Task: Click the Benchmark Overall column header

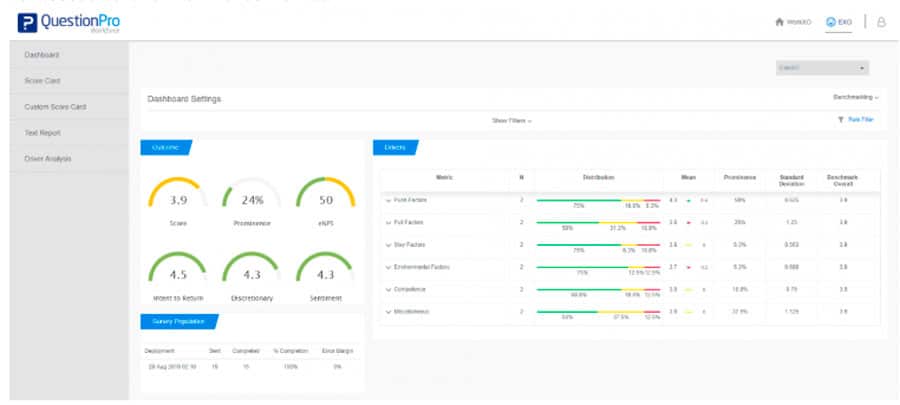Action: click(x=843, y=181)
